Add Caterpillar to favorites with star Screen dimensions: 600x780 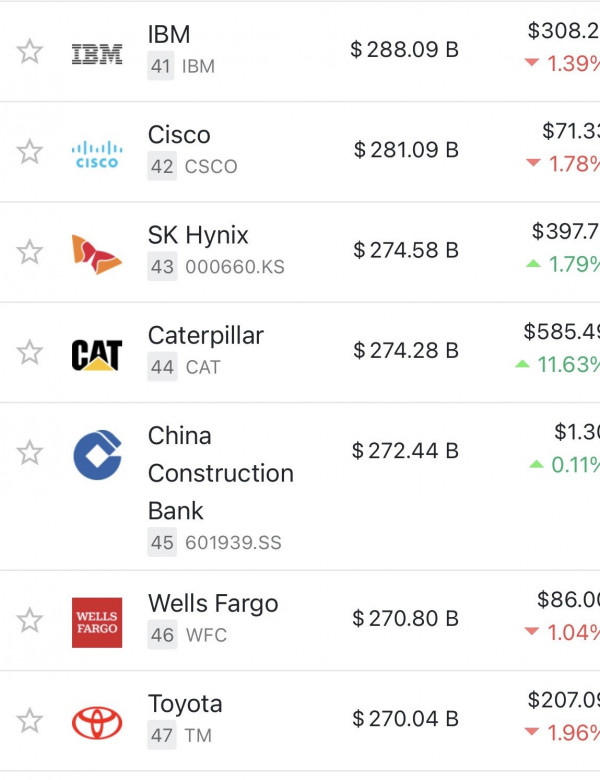pos(30,353)
